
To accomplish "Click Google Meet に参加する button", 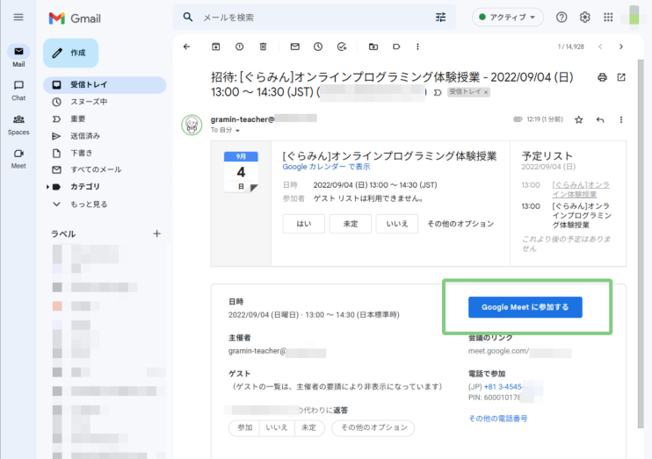I will click(x=525, y=307).
